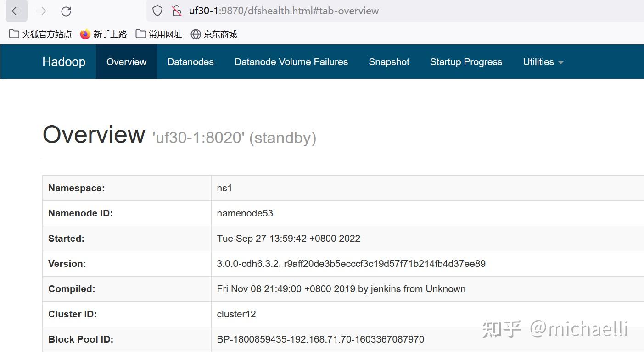Click the Utilities caret arrow
The height and width of the screenshot is (355, 644).
[x=561, y=62]
